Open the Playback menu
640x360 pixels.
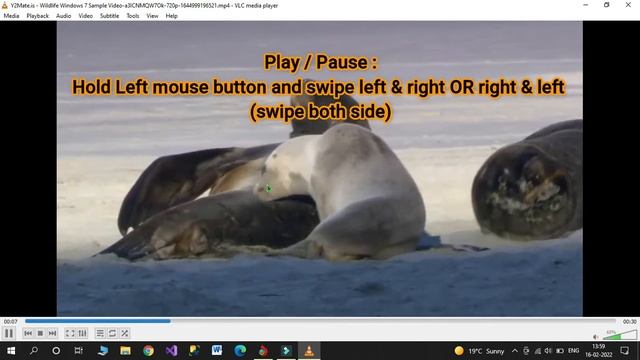tap(38, 16)
